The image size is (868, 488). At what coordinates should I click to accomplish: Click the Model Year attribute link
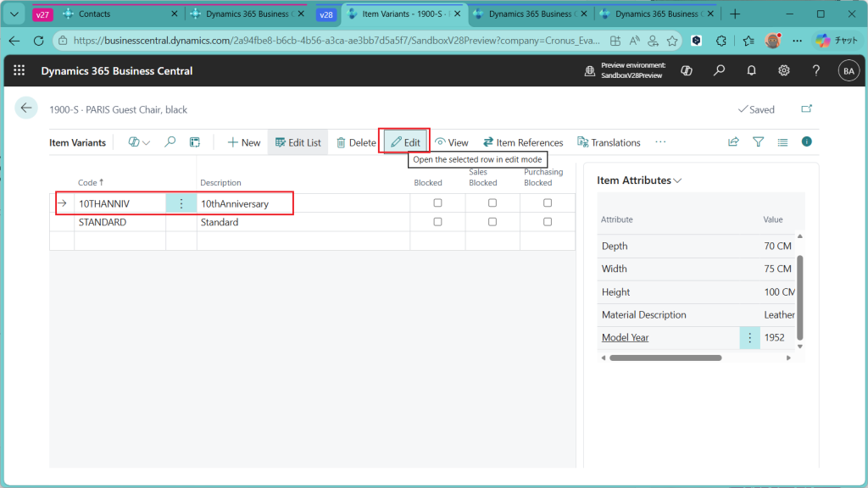pos(625,337)
